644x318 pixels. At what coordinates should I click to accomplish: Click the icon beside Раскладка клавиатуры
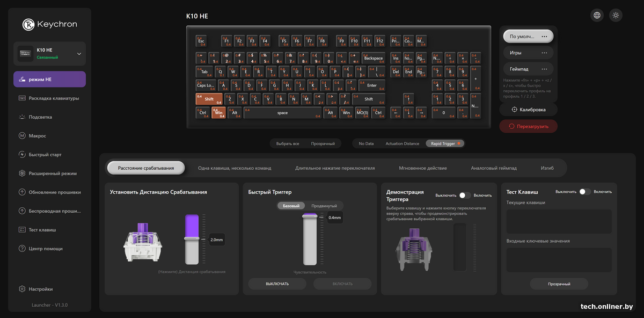pos(22,98)
